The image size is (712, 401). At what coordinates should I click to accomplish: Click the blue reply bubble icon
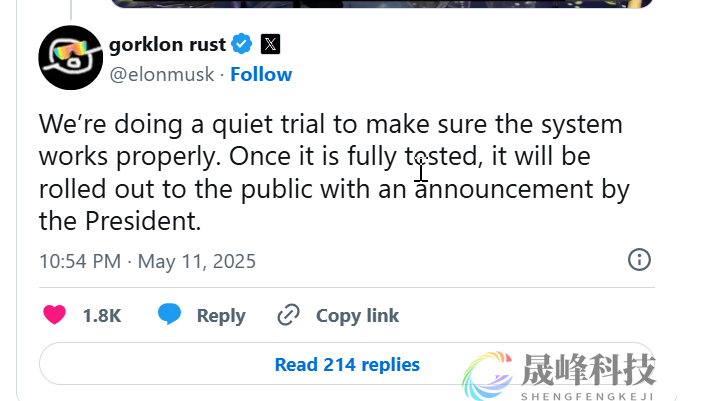click(x=170, y=315)
